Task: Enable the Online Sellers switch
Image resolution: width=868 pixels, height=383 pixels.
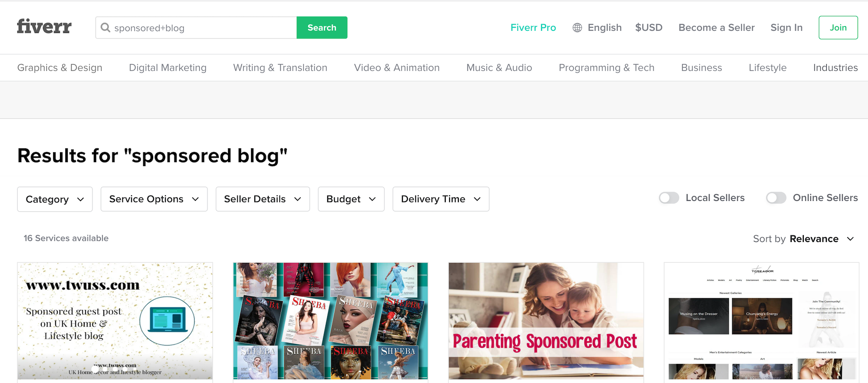Action: pyautogui.click(x=776, y=198)
